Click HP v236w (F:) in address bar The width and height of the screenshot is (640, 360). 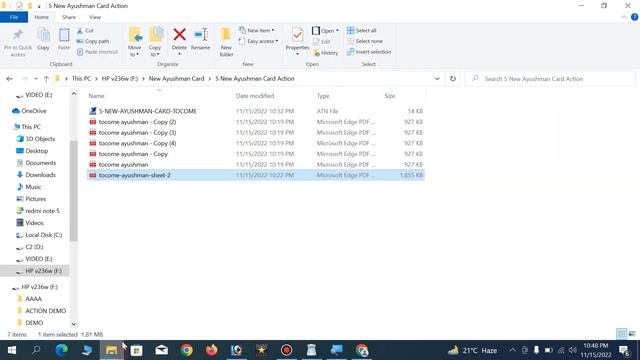pyautogui.click(x=120, y=79)
